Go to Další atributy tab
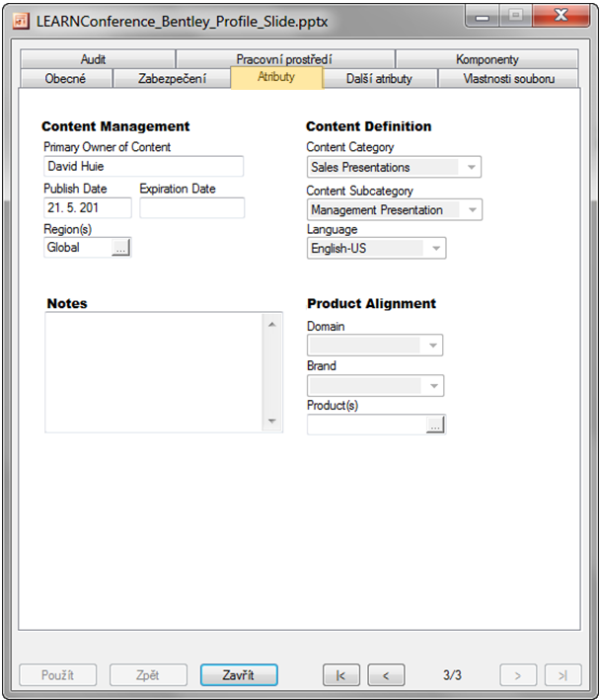The width and height of the screenshot is (599, 700). 379,79
